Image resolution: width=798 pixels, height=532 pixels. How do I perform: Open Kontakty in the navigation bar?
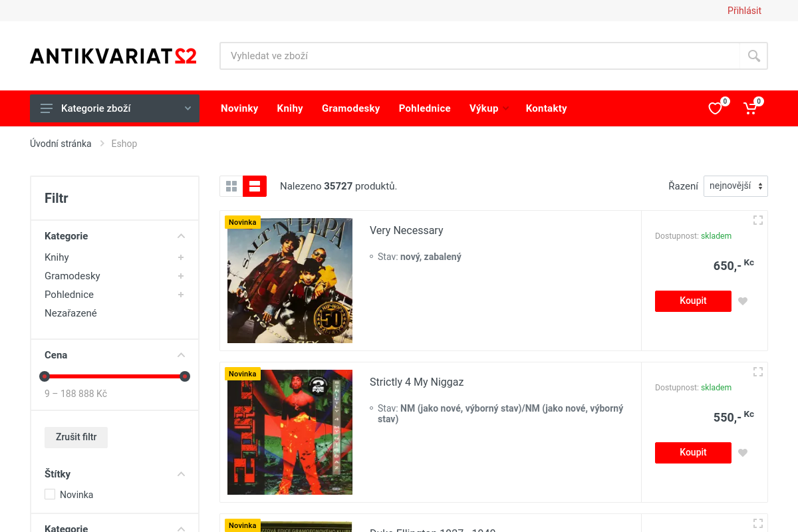[x=547, y=108]
